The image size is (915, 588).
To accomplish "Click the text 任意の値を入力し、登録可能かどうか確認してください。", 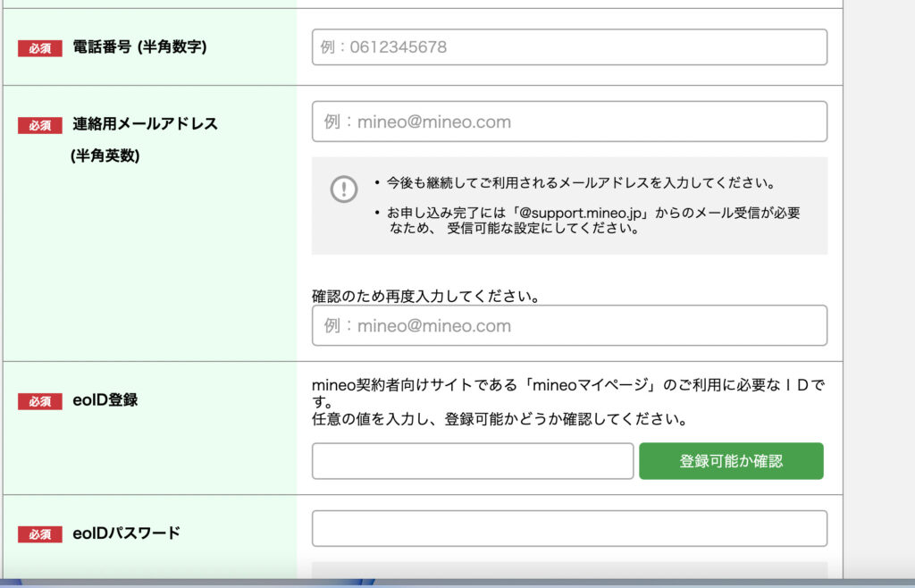I will [x=500, y=419].
